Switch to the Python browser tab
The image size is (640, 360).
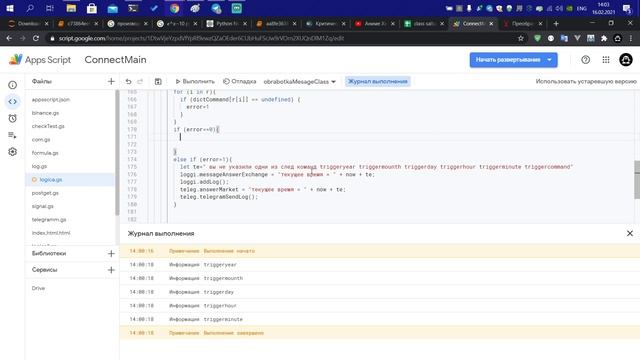(x=227, y=24)
